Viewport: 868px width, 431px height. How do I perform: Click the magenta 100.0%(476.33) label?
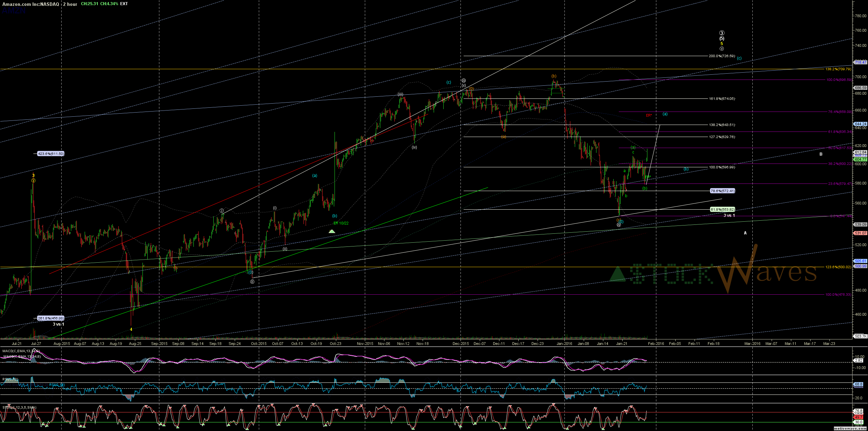tap(838, 294)
